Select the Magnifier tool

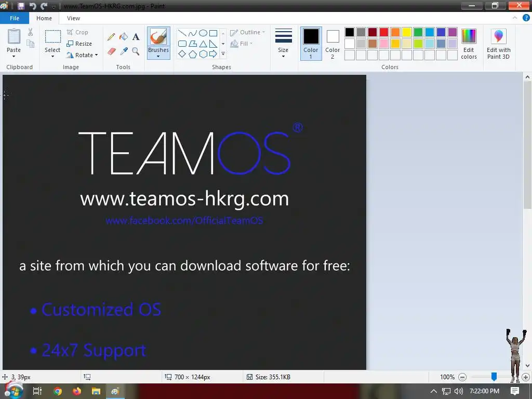point(136,51)
